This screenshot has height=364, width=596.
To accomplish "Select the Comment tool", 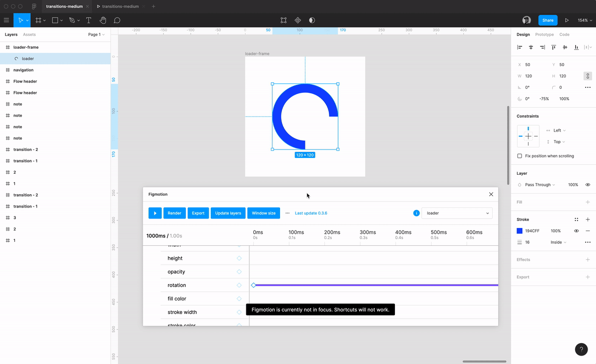I will [x=117, y=20].
